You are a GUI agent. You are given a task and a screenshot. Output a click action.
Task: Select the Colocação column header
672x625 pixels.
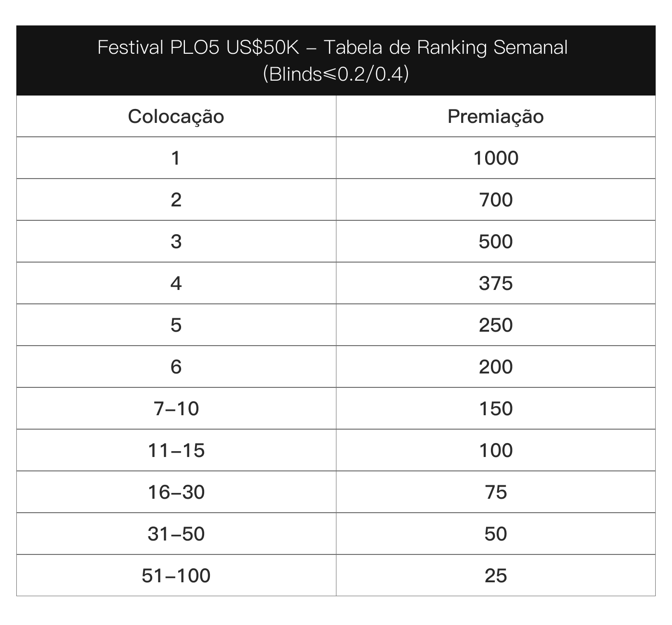click(176, 117)
